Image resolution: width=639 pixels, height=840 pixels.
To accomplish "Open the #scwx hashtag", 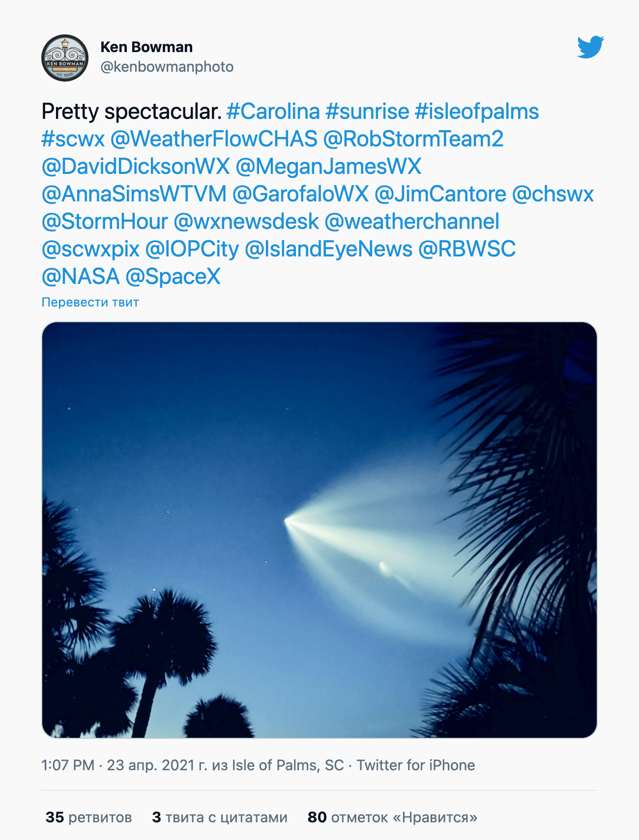I will tap(73, 139).
